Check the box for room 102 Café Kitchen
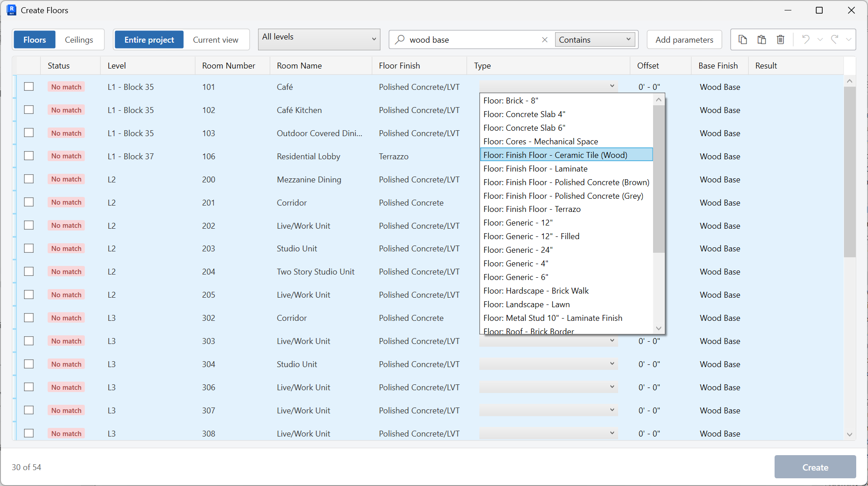The image size is (868, 486). pos(29,110)
